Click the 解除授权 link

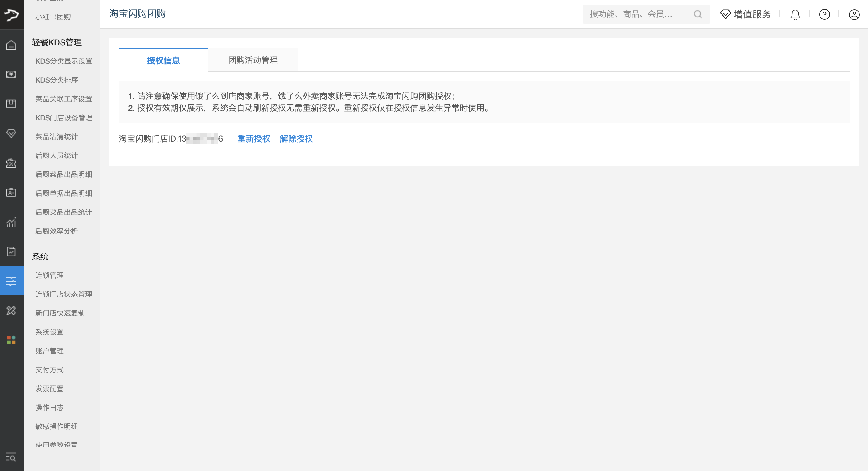point(296,139)
